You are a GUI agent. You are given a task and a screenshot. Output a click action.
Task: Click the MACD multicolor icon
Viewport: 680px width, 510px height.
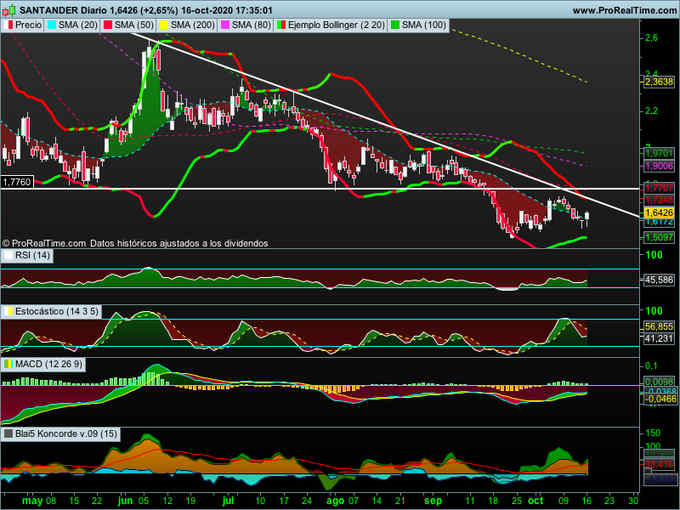(x=8, y=364)
